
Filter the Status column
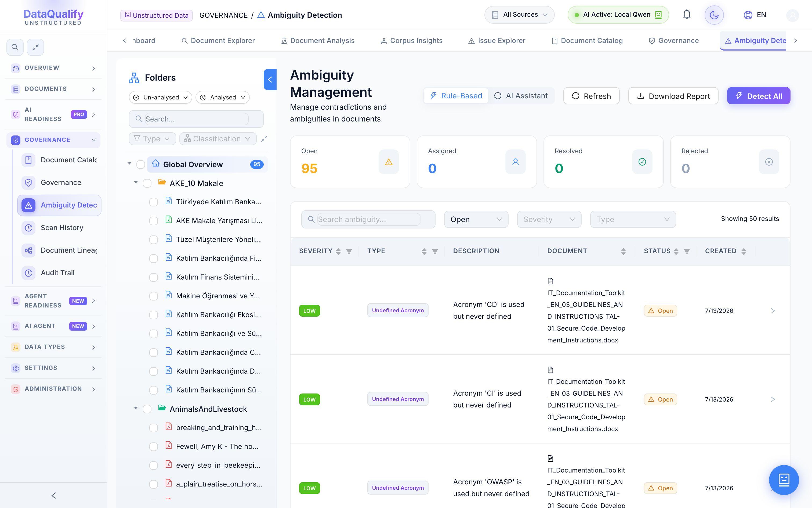687,251
